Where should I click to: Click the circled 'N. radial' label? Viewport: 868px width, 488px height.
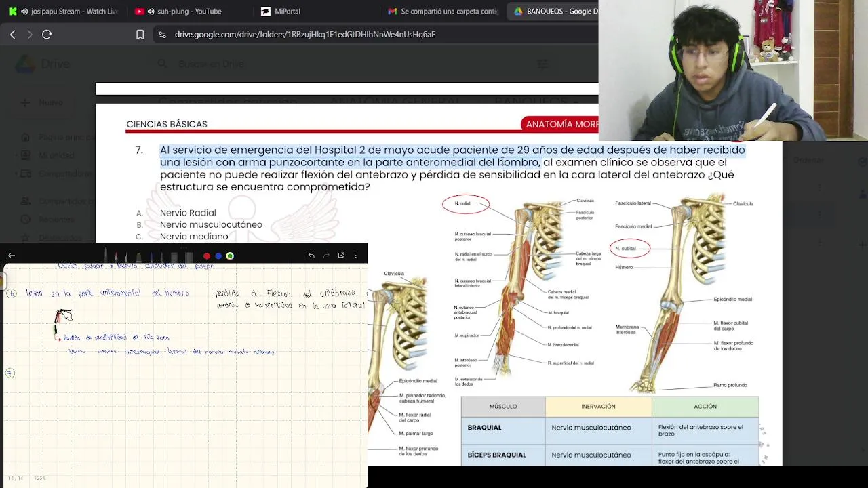coord(465,203)
